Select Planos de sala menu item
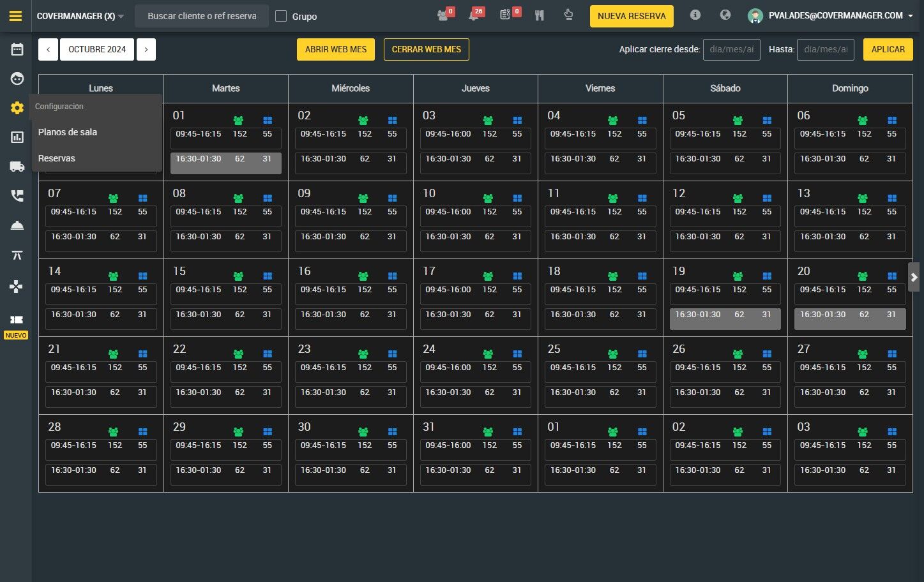Image resolution: width=924 pixels, height=582 pixels. click(68, 132)
